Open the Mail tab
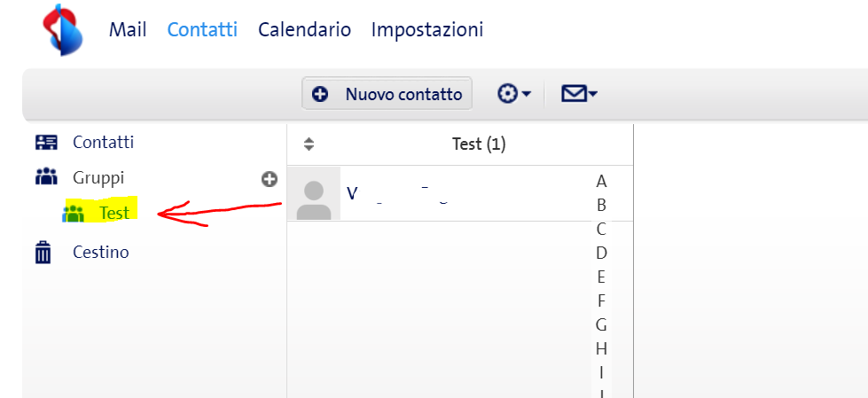 pyautogui.click(x=128, y=29)
